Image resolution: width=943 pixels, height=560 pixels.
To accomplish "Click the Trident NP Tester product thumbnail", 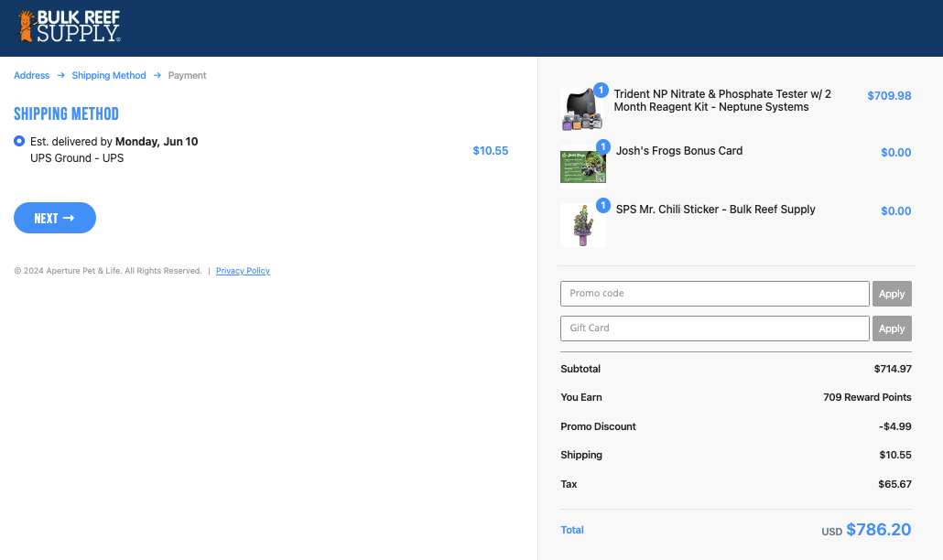I will coord(582,110).
